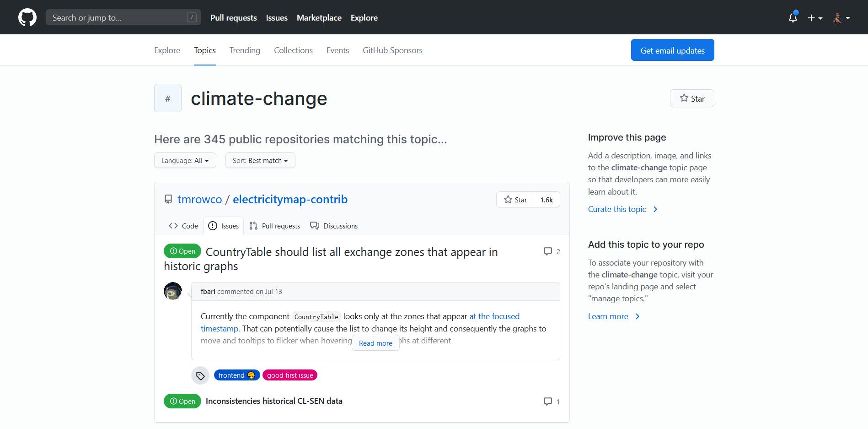The height and width of the screenshot is (429, 868).
Task: Select the Topics tab
Action: [205, 50]
